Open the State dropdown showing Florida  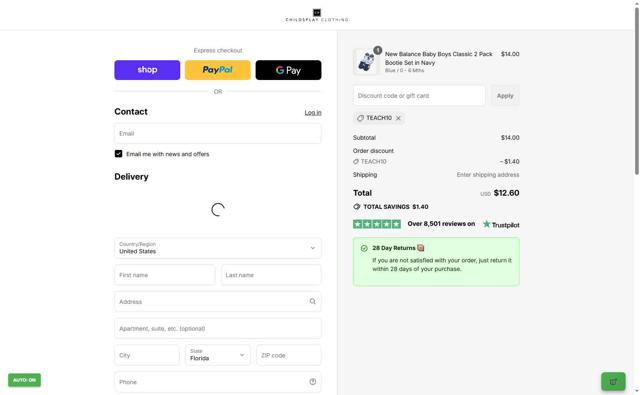(218, 355)
